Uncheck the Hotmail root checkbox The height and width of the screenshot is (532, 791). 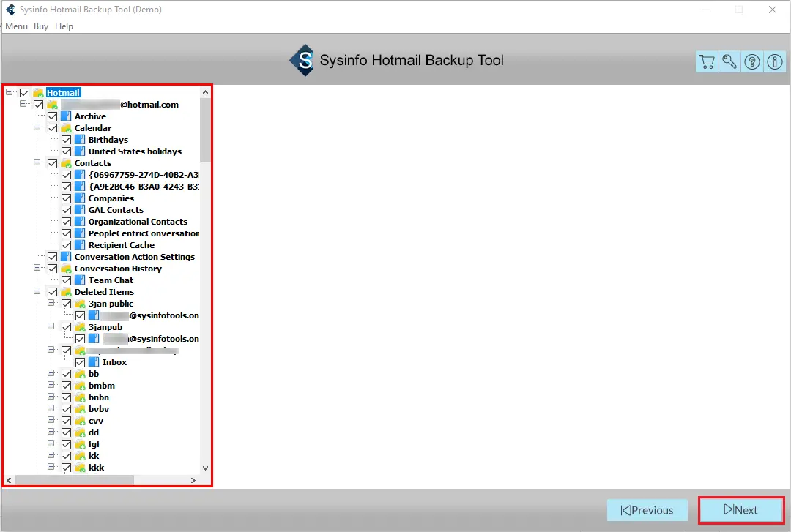[24, 92]
